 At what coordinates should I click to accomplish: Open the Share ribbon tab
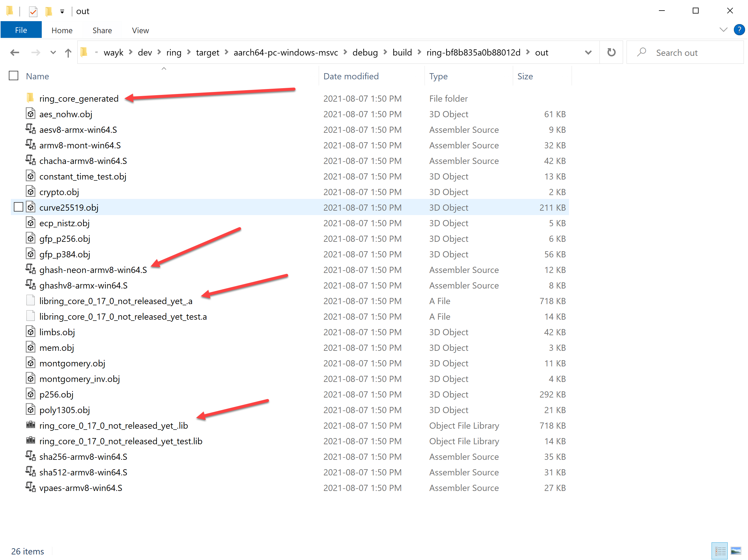click(x=102, y=31)
